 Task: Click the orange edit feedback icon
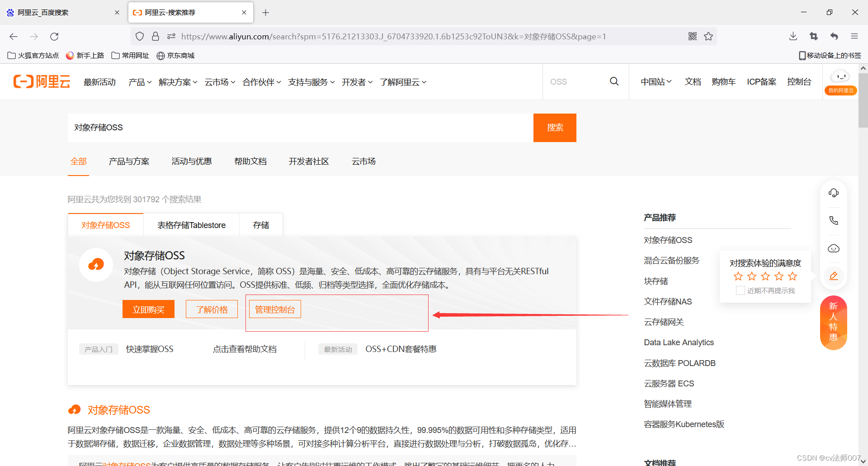point(834,276)
